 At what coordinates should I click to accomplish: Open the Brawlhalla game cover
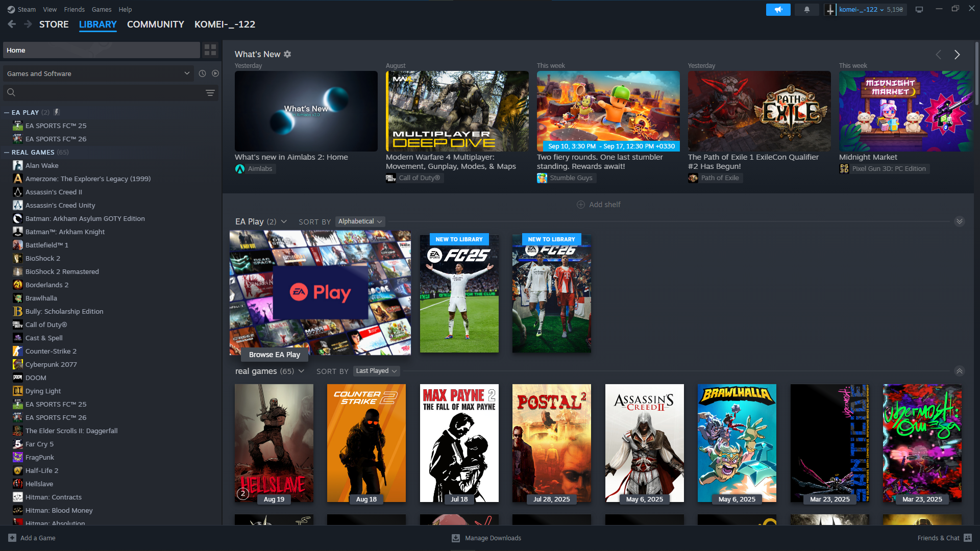(737, 443)
